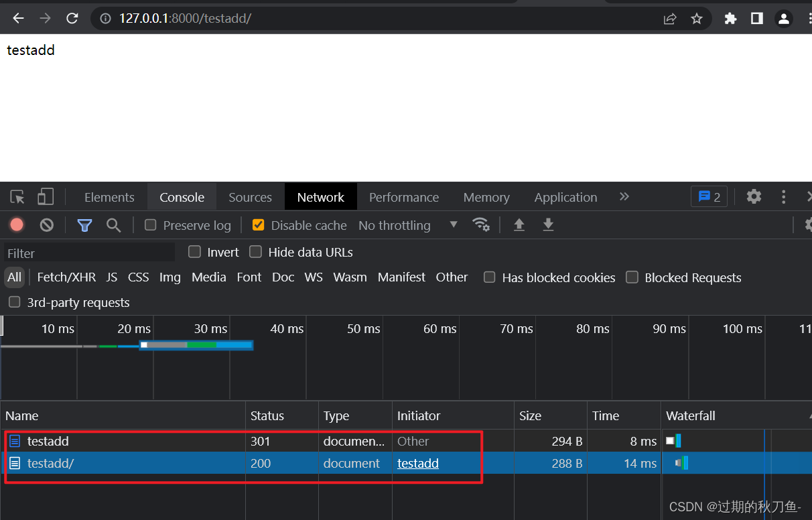Follow the testadd initiator link
The width and height of the screenshot is (812, 520).
pos(418,463)
